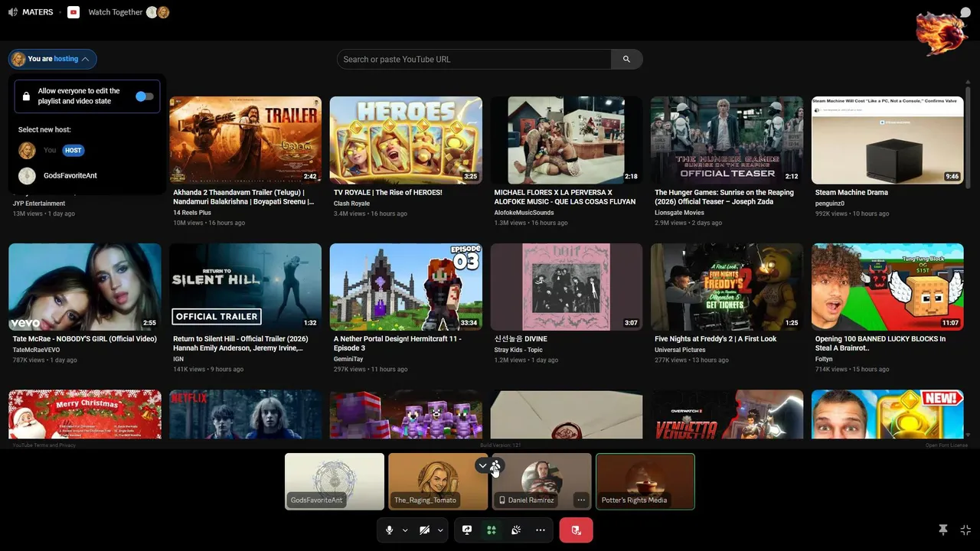This screenshot has height=551, width=980.
Task: Toggle Allow everyone to edit the playlist
Action: 144,96
